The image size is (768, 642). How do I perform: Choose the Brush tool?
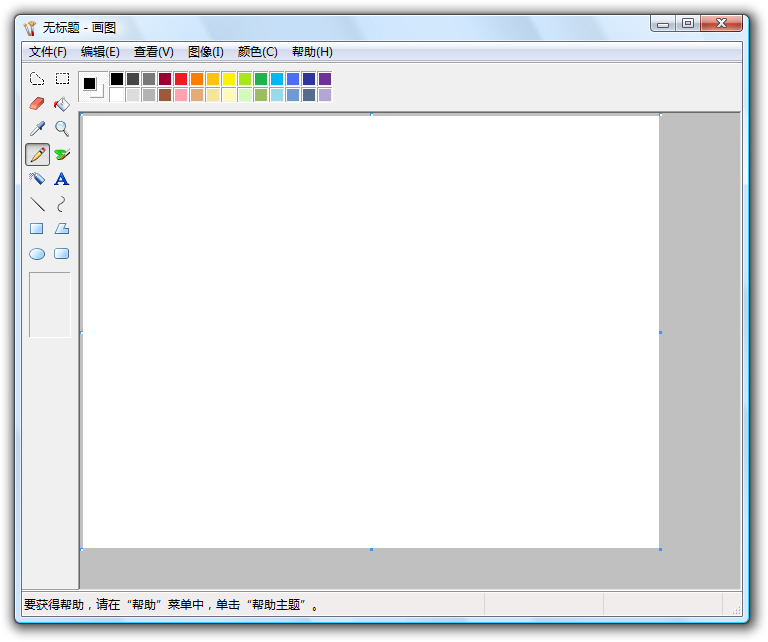(x=62, y=154)
